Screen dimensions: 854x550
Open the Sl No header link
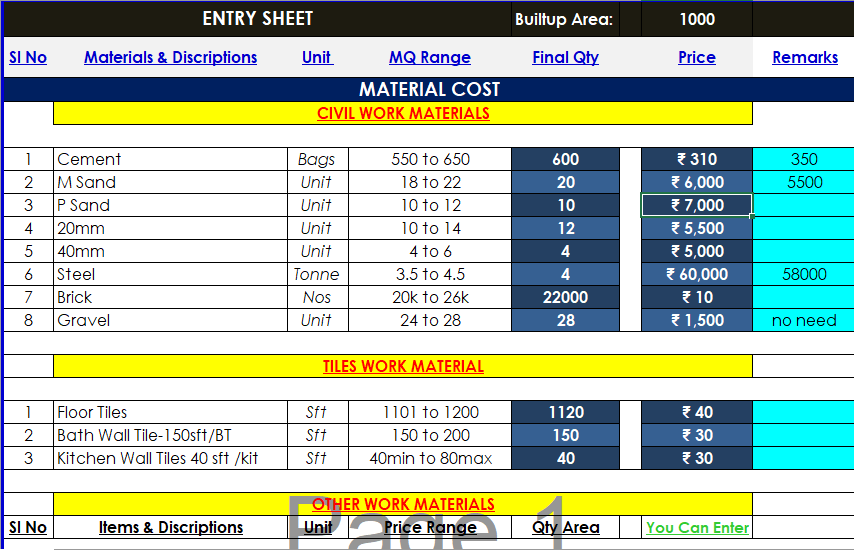28,57
